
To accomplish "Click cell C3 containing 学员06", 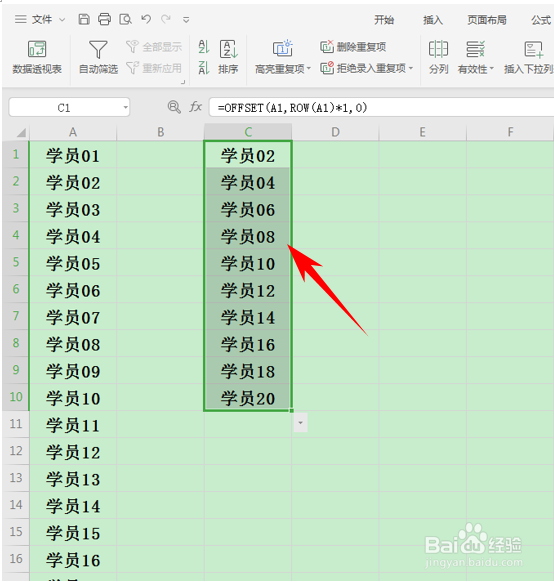I will pyautogui.click(x=248, y=209).
